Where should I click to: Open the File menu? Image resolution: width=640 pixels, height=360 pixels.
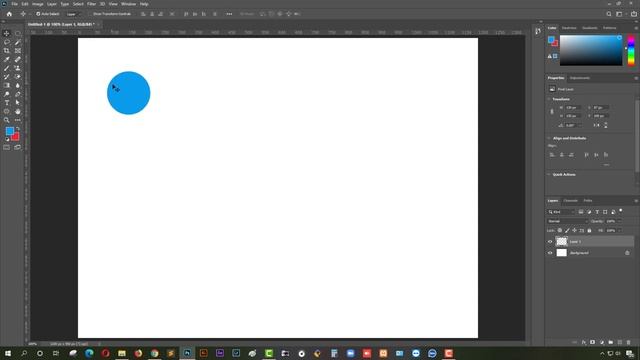point(14,4)
